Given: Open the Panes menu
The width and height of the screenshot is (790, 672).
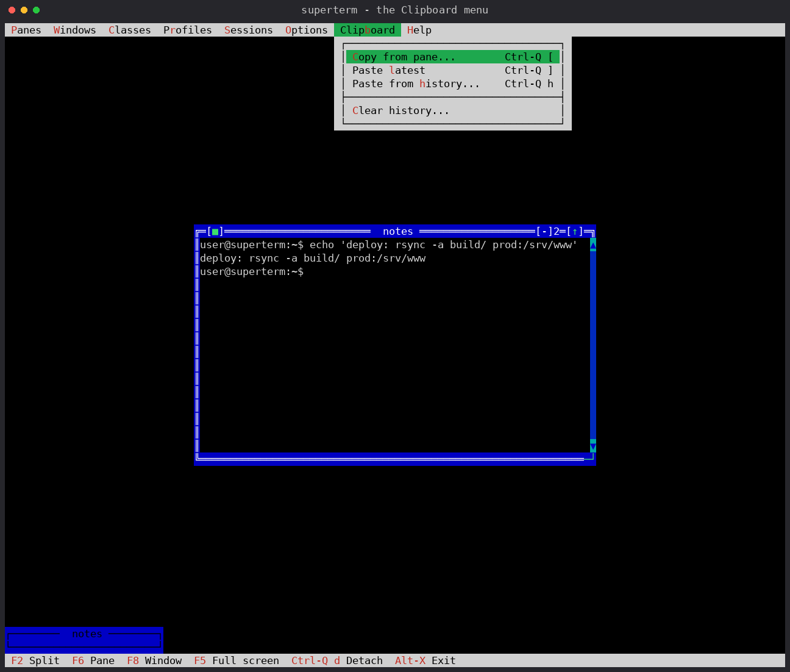Looking at the screenshot, I should [x=26, y=30].
